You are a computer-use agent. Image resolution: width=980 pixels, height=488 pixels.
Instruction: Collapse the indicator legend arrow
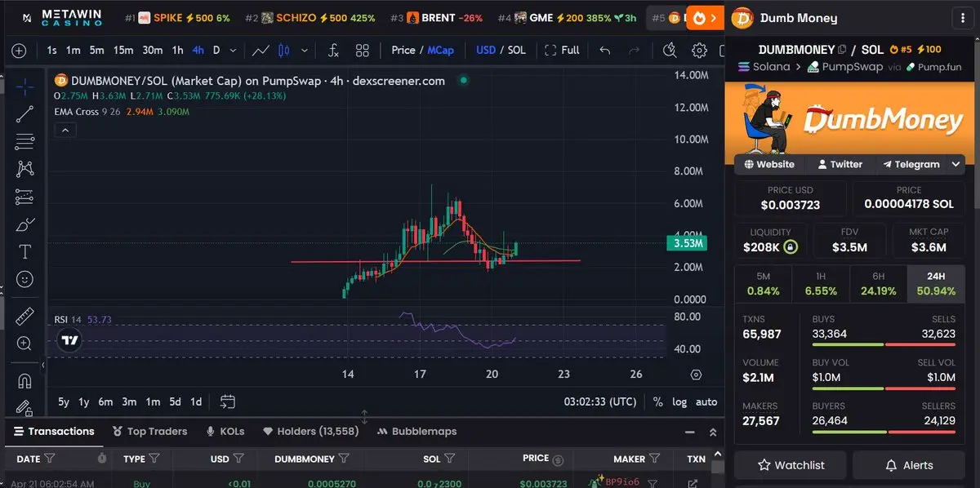[66, 130]
